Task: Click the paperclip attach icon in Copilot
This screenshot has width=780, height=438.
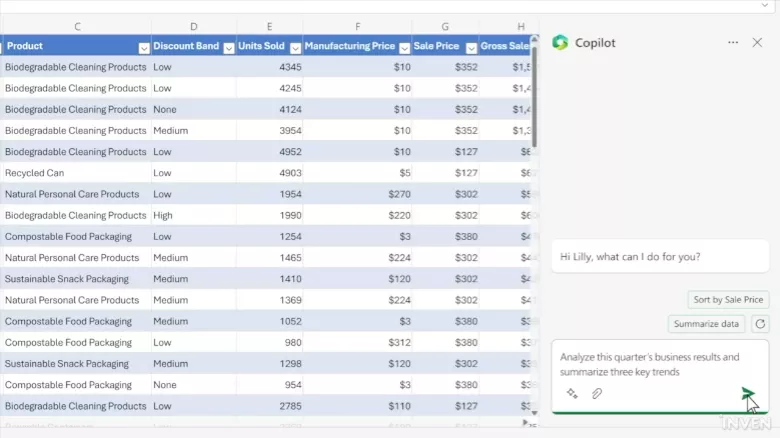Action: (597, 394)
